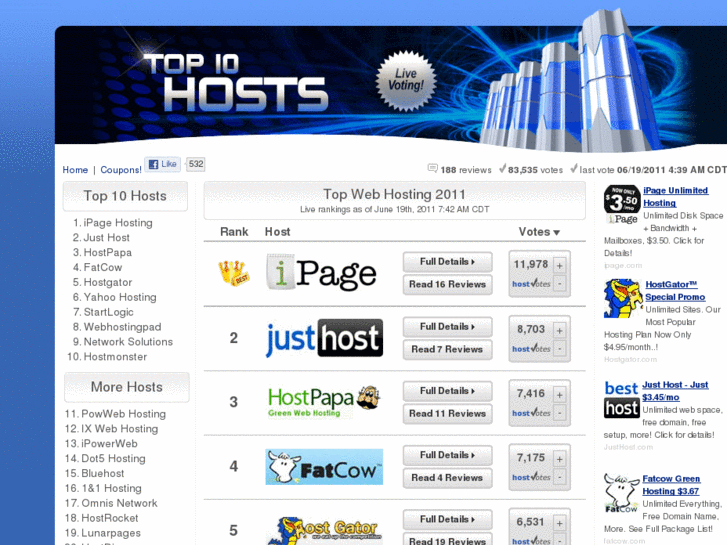Vote down iPage with minus button

point(560,283)
